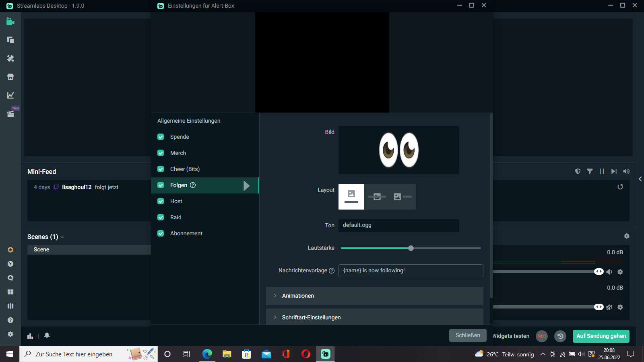Open the Themes icon in left sidebar
The image size is (644, 362).
(10, 58)
